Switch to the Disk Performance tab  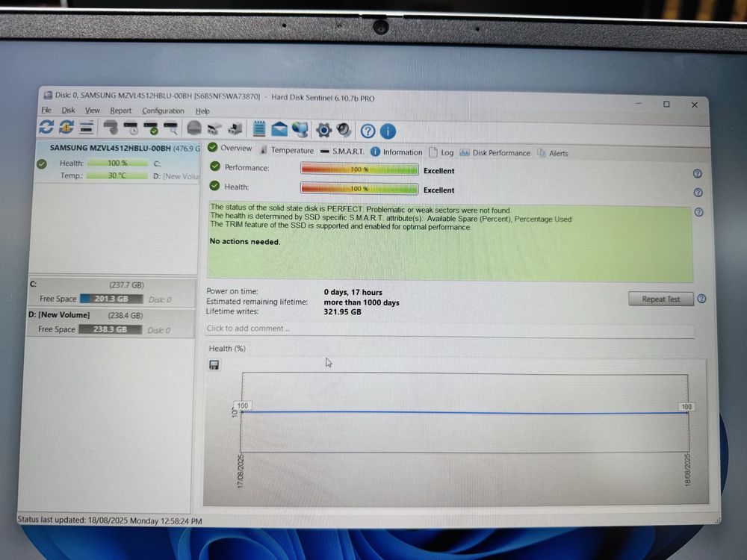pyautogui.click(x=495, y=153)
